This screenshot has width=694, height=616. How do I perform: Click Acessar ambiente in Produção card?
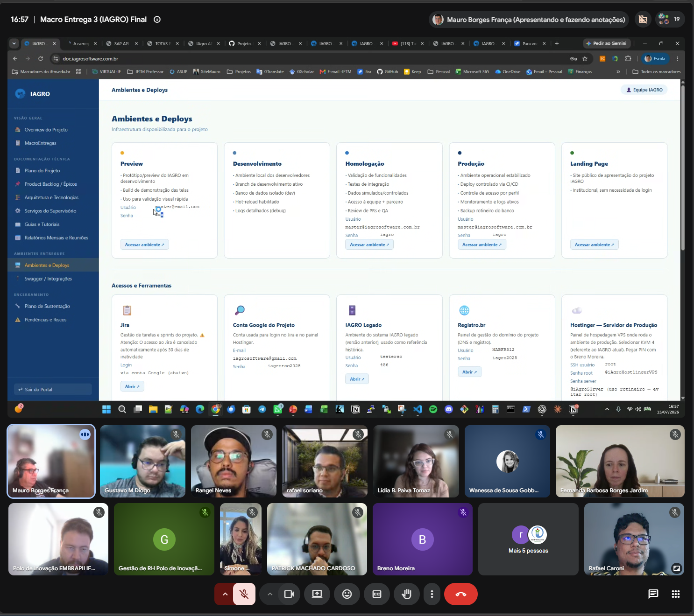[482, 245]
